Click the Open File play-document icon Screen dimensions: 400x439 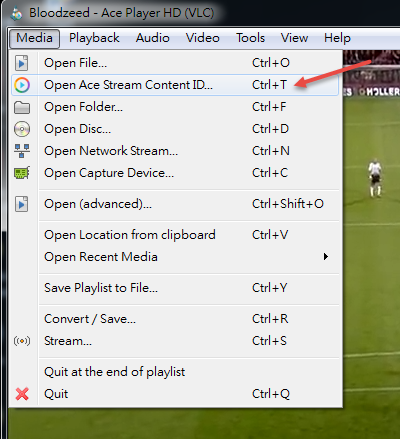(22, 63)
